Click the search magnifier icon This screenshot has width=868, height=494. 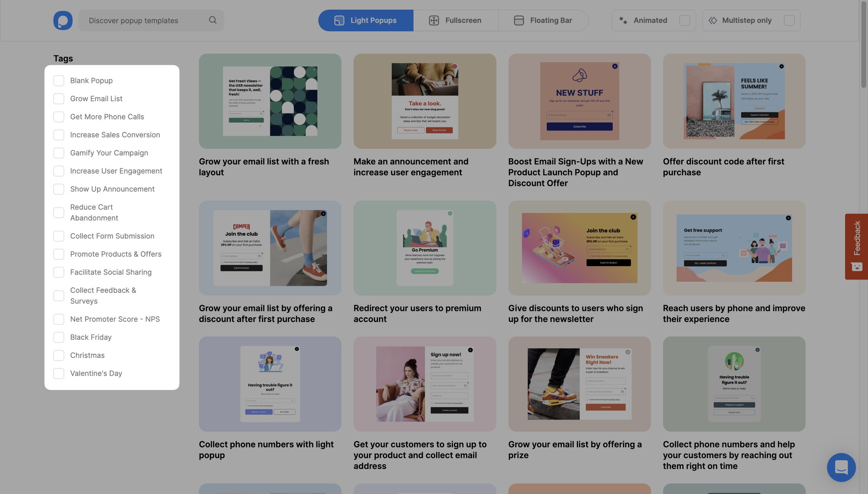[213, 20]
